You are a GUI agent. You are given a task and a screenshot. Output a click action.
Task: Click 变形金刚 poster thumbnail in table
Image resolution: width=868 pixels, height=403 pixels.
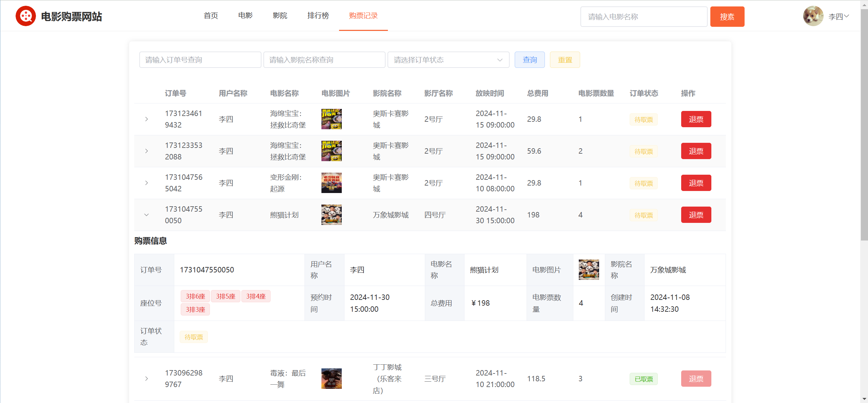pyautogui.click(x=331, y=183)
